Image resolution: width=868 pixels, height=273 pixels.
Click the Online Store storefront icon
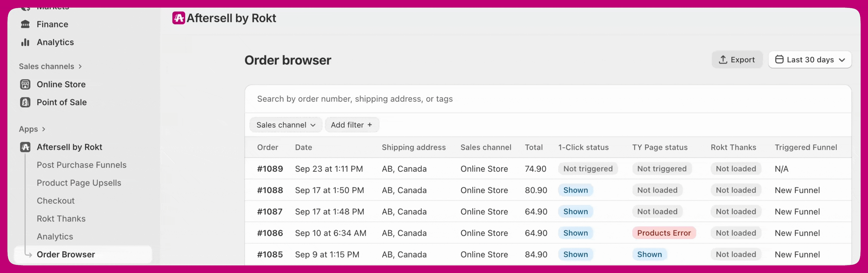25,84
